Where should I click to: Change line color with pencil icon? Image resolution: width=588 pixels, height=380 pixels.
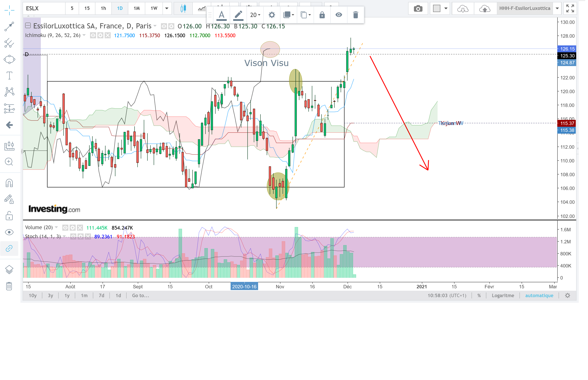point(238,15)
